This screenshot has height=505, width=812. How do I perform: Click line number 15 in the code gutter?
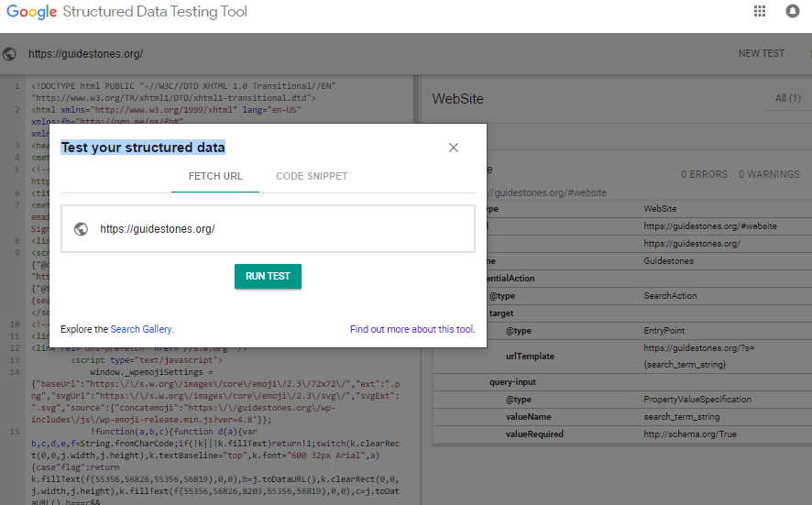[14, 432]
